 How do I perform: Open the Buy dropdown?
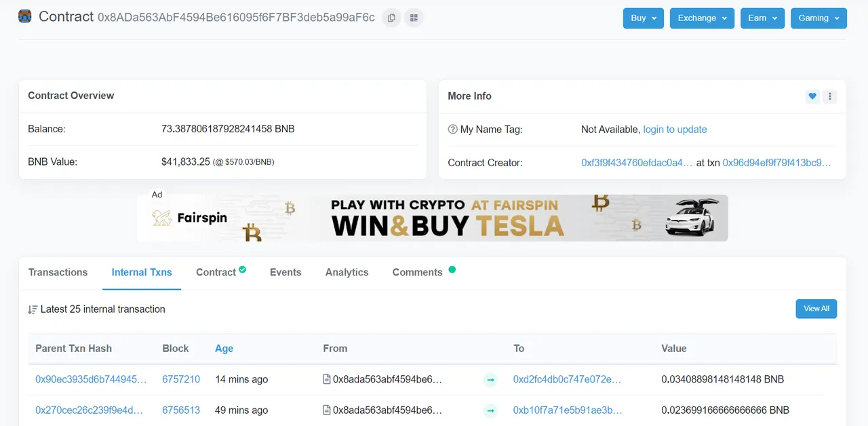pyautogui.click(x=644, y=18)
